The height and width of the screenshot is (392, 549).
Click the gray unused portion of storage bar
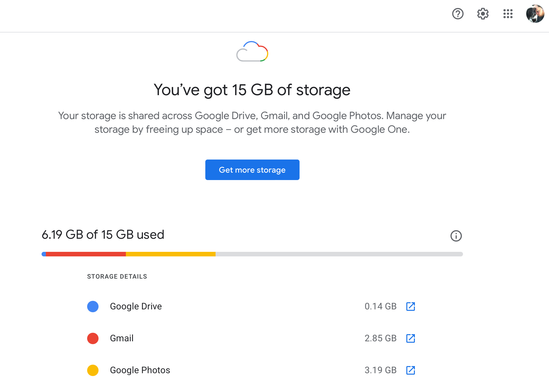[339, 254]
